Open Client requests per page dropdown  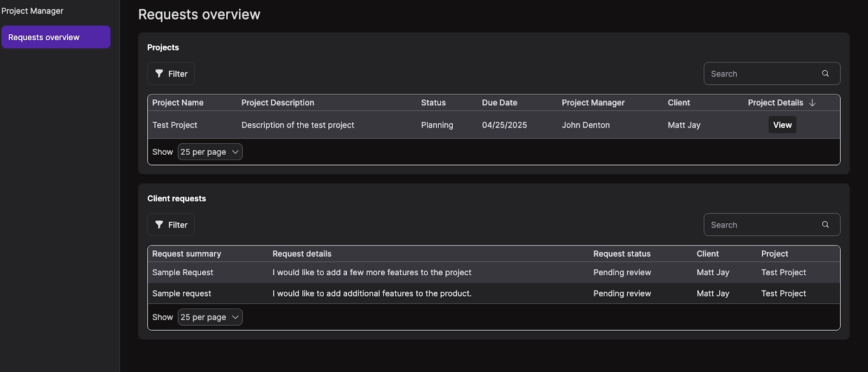[x=210, y=317]
